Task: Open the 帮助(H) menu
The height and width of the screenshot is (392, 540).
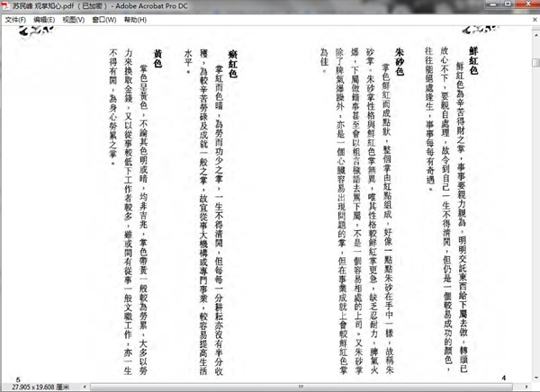Action: pyautogui.click(x=135, y=18)
